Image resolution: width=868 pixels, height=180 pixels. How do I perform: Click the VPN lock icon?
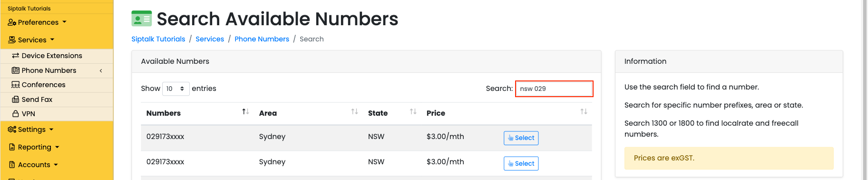(x=15, y=114)
